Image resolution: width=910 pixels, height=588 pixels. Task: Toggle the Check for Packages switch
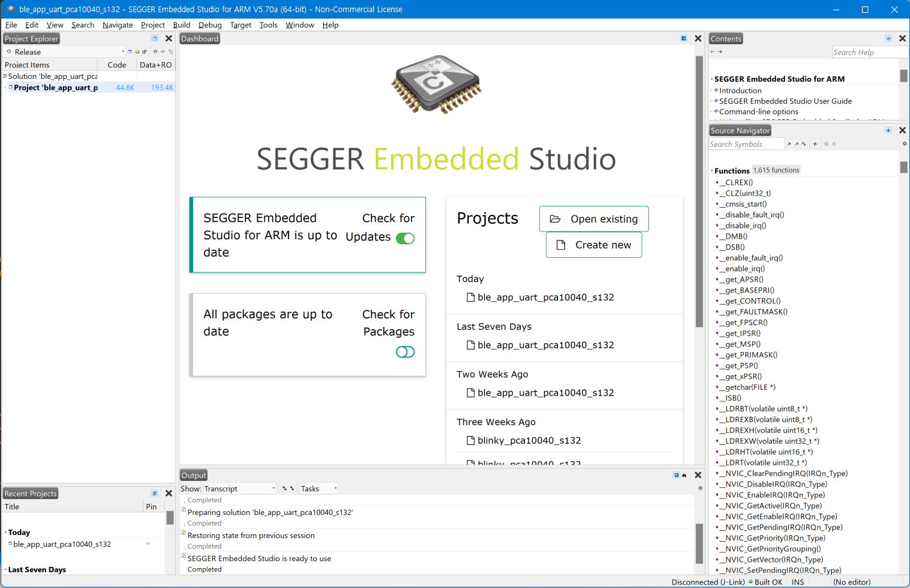coord(405,352)
